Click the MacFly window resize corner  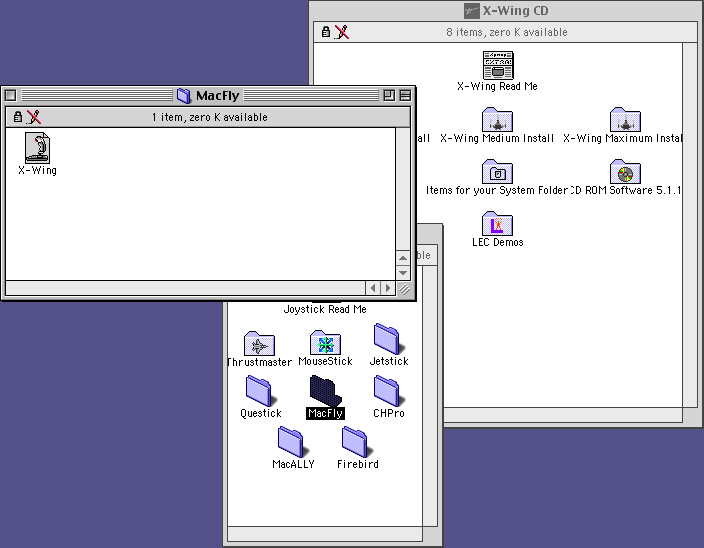click(404, 289)
